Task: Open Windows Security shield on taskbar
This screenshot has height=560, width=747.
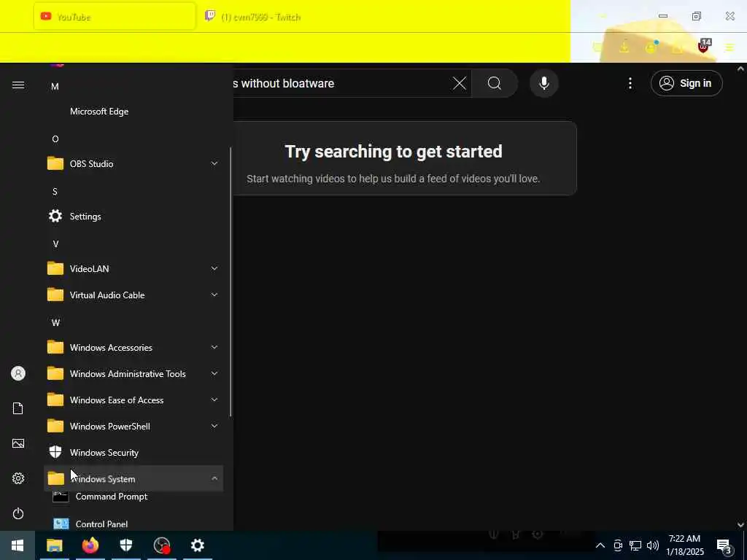Action: [125, 545]
